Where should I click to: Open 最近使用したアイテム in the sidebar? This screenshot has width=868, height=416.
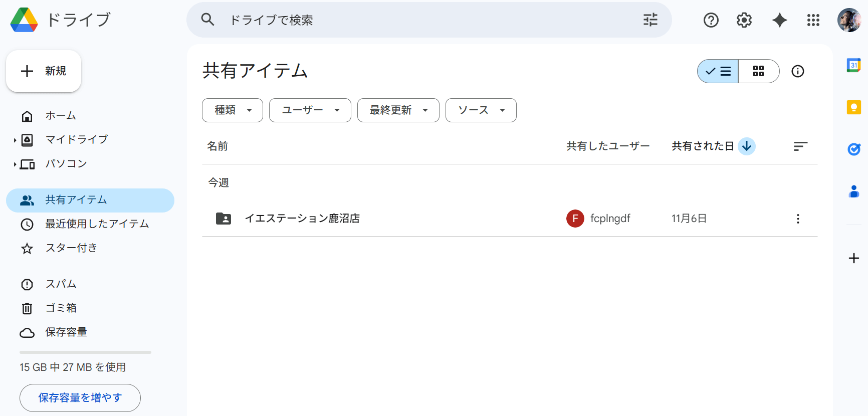point(97,224)
